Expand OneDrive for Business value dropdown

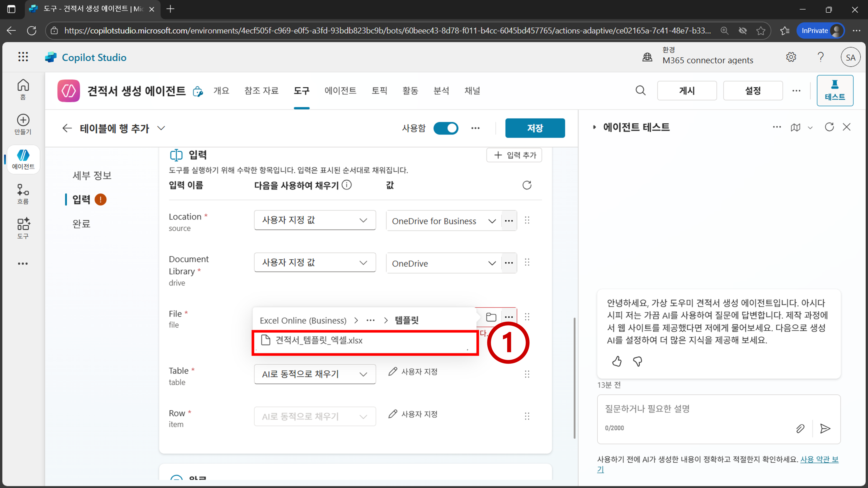492,221
